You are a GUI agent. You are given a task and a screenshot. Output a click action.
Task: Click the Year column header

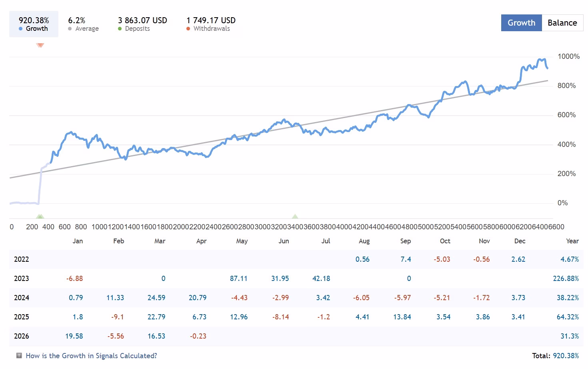pos(572,241)
